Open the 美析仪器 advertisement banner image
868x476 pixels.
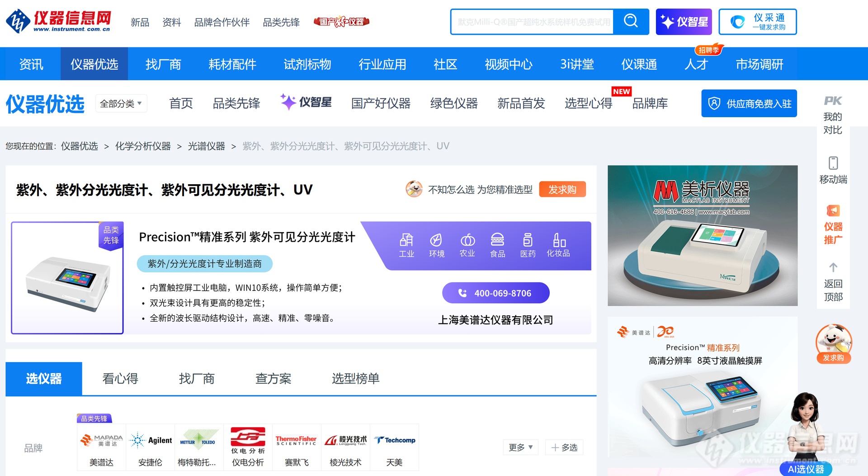click(x=702, y=235)
